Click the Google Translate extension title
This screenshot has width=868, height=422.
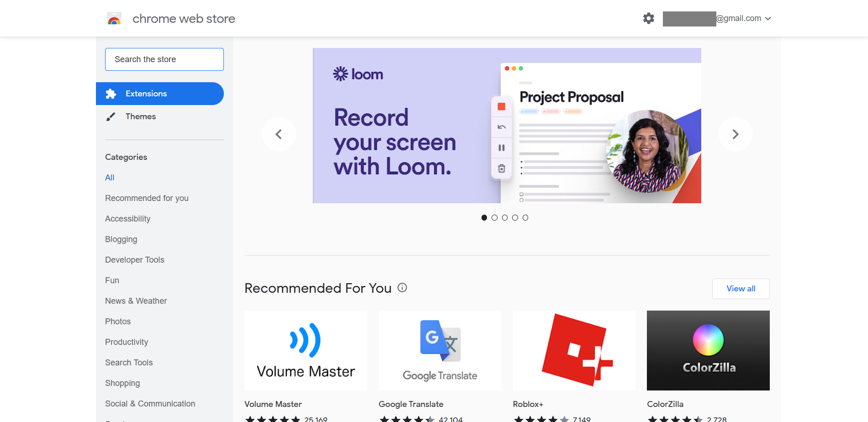pos(411,404)
